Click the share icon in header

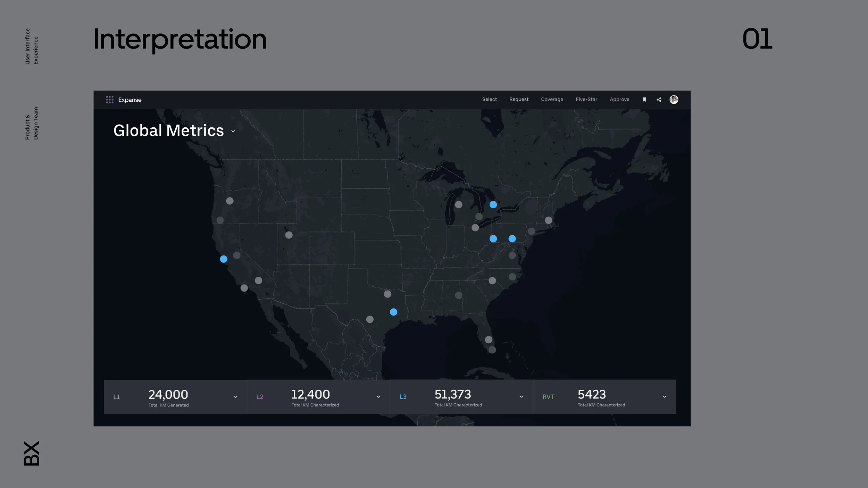tap(659, 100)
